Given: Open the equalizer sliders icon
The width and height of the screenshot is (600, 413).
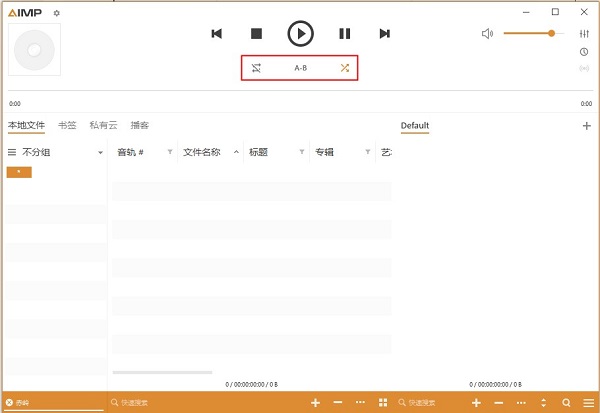Looking at the screenshot, I should (584, 34).
